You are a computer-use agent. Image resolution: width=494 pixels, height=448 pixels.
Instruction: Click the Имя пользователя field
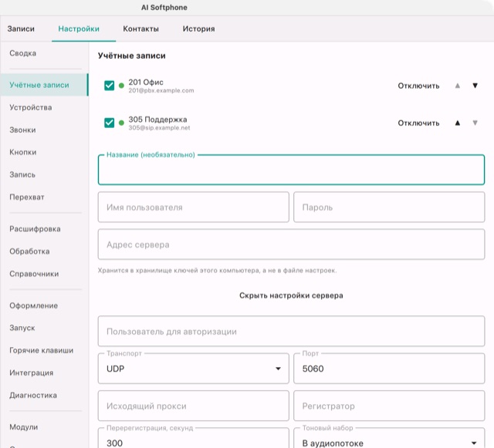[x=193, y=207]
